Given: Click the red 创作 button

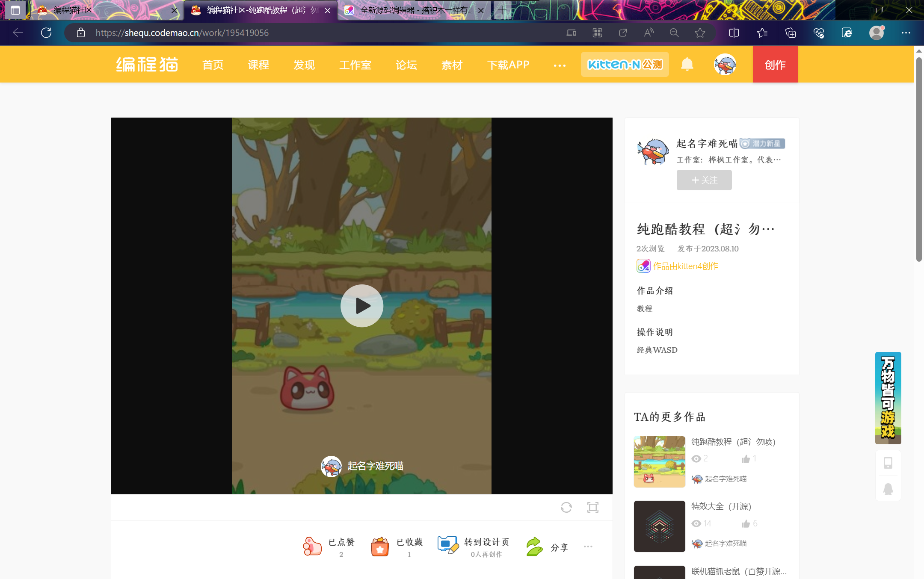Looking at the screenshot, I should (775, 65).
